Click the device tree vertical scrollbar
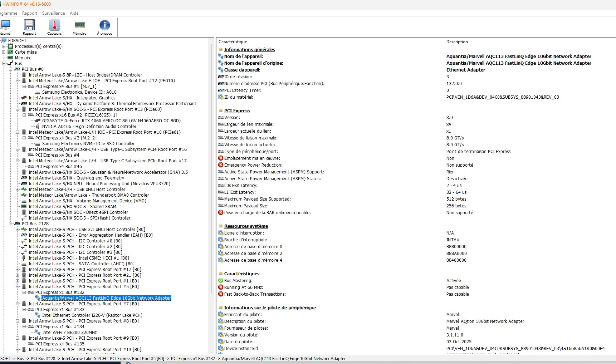Image resolution: width=616 pixels, height=364 pixels. (211, 179)
